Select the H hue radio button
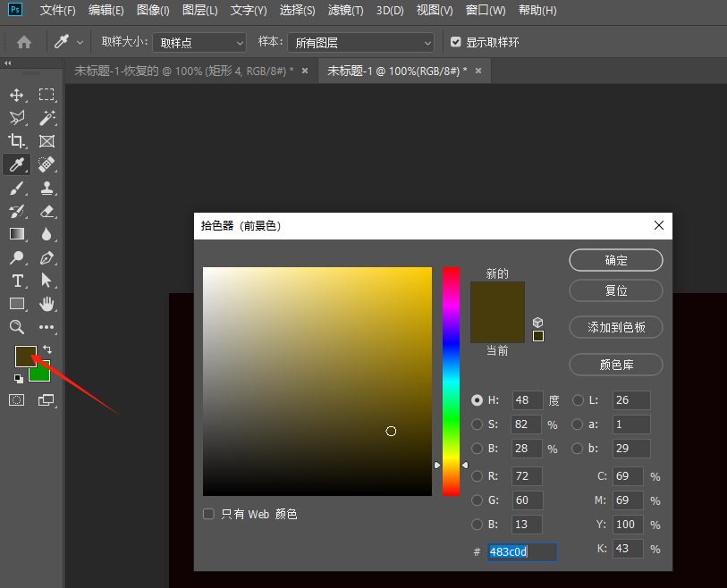This screenshot has width=727, height=588. (477, 400)
